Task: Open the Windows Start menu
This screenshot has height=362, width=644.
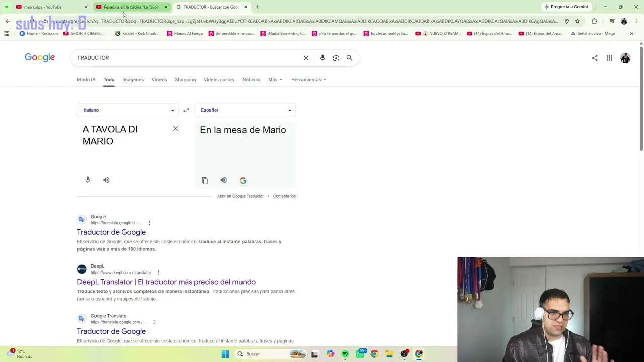Action: (x=225, y=354)
